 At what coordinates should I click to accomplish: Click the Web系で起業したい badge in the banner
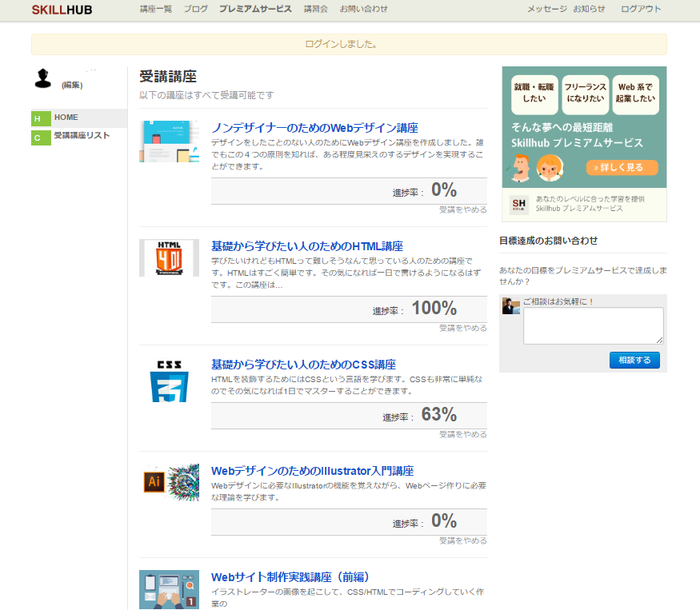click(636, 94)
